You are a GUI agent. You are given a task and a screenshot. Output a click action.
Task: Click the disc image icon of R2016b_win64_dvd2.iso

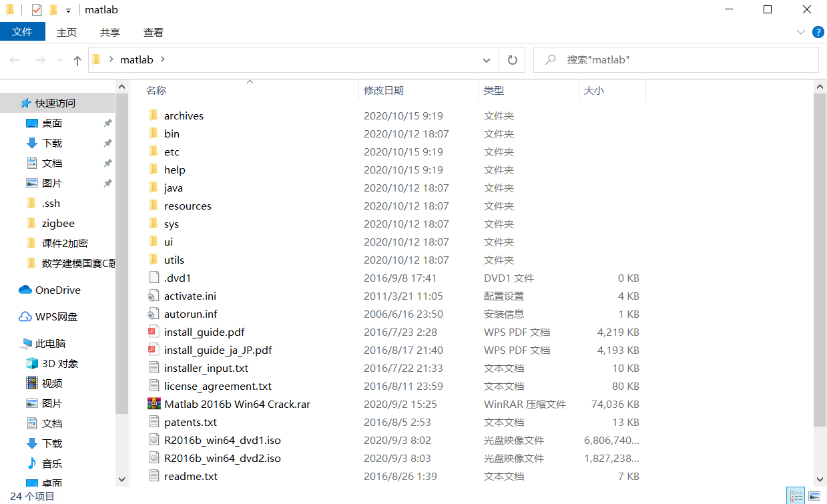click(x=154, y=458)
